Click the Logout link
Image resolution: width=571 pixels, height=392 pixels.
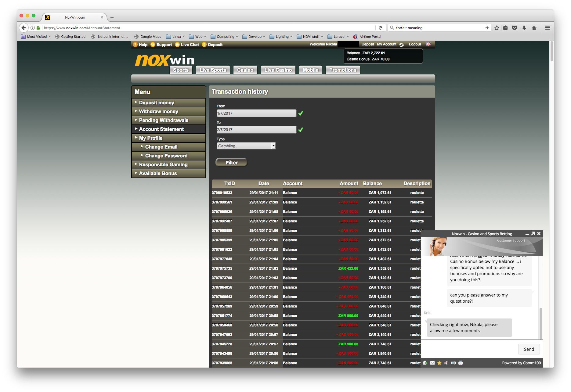tap(415, 44)
